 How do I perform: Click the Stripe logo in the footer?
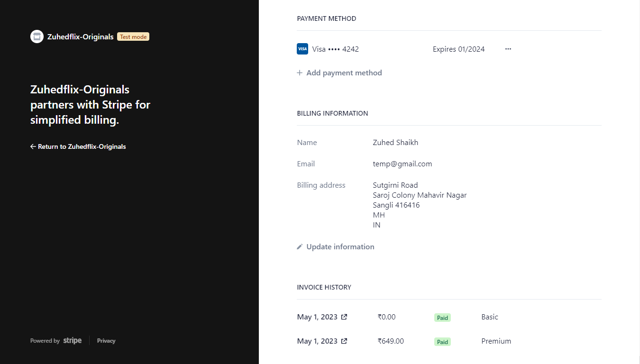click(73, 340)
